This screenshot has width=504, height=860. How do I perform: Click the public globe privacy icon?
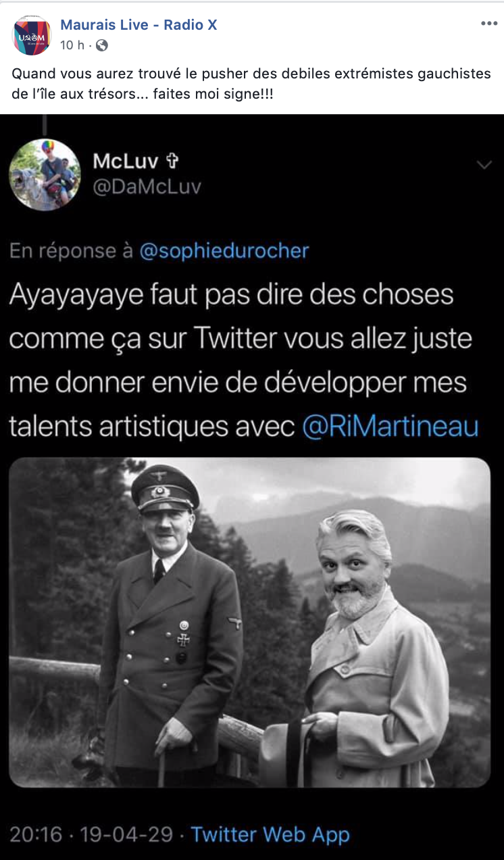tap(101, 45)
